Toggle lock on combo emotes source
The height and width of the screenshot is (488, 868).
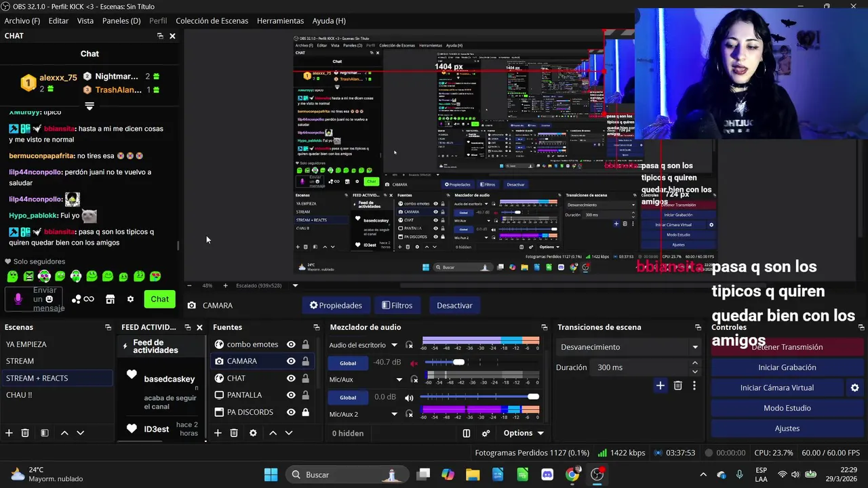(306, 344)
